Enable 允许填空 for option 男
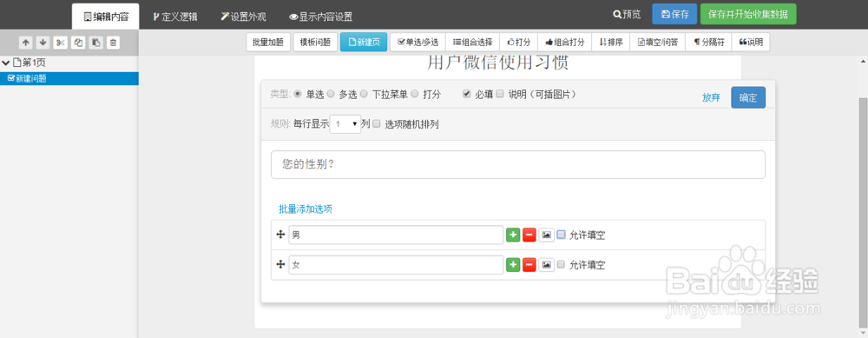This screenshot has height=338, width=868. (561, 235)
